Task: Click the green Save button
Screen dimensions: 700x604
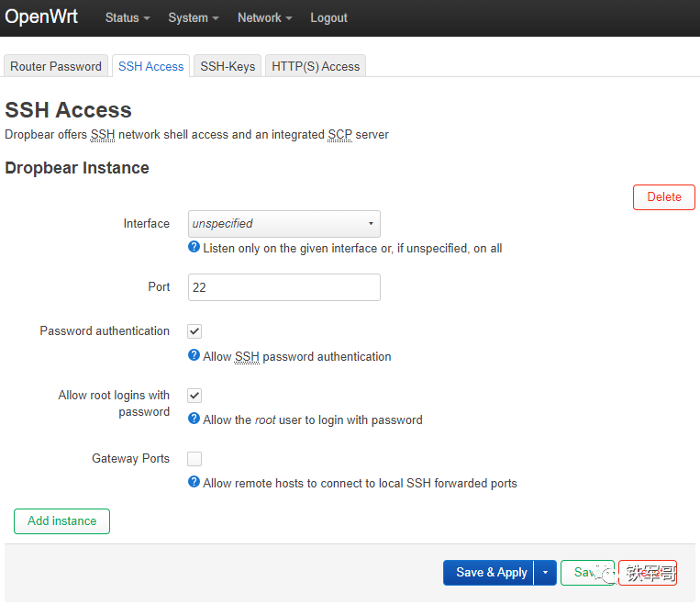Action: click(587, 573)
